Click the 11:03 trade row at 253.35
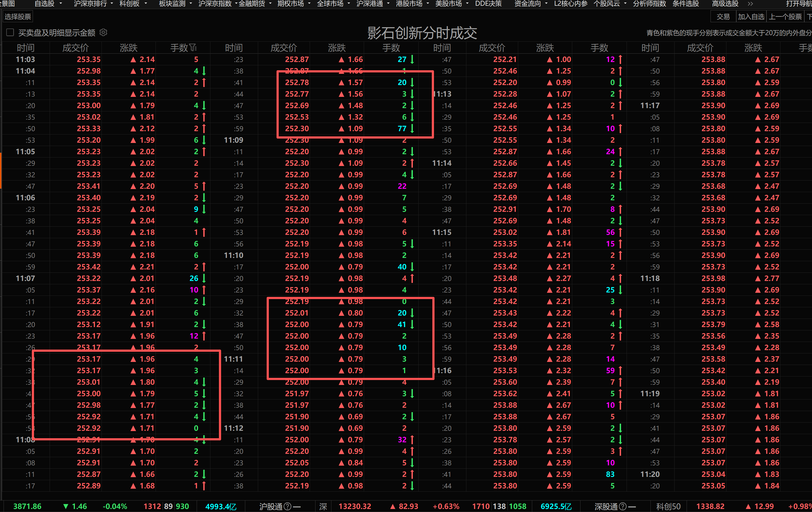Viewport: 812px width, 512px height. (89, 59)
